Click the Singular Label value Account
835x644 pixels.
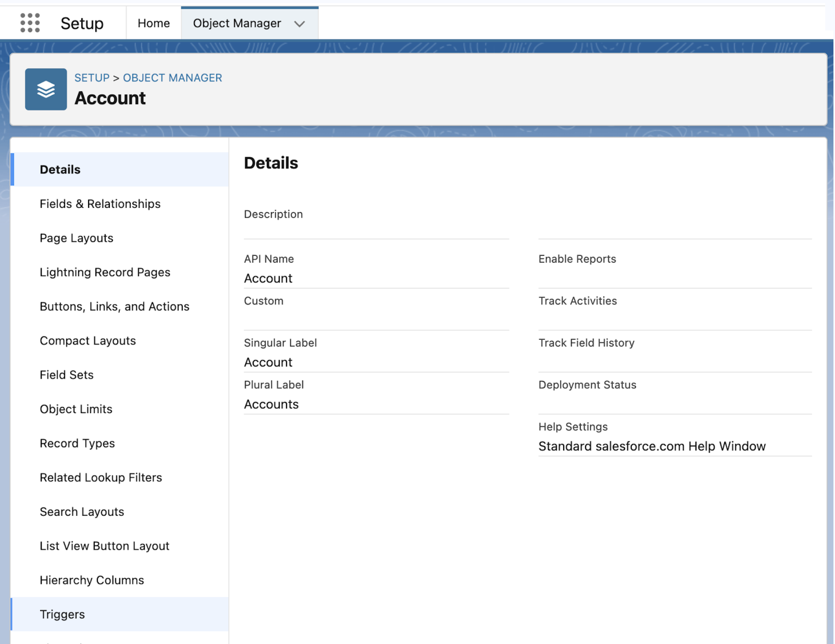coord(268,363)
